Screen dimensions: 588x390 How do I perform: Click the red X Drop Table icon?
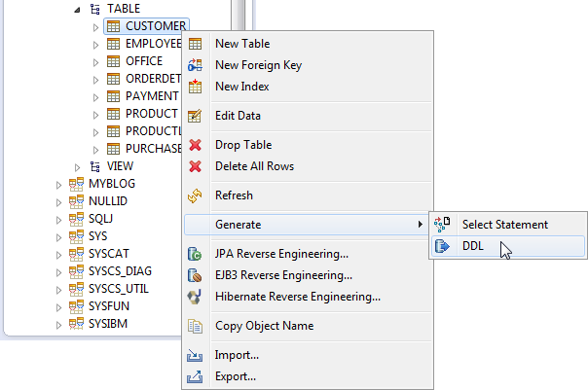click(x=195, y=145)
